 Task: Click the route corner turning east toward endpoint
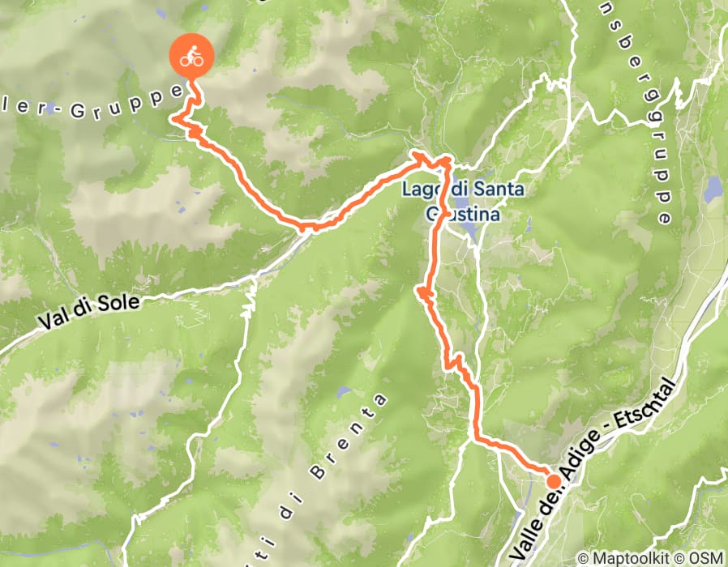(475, 437)
